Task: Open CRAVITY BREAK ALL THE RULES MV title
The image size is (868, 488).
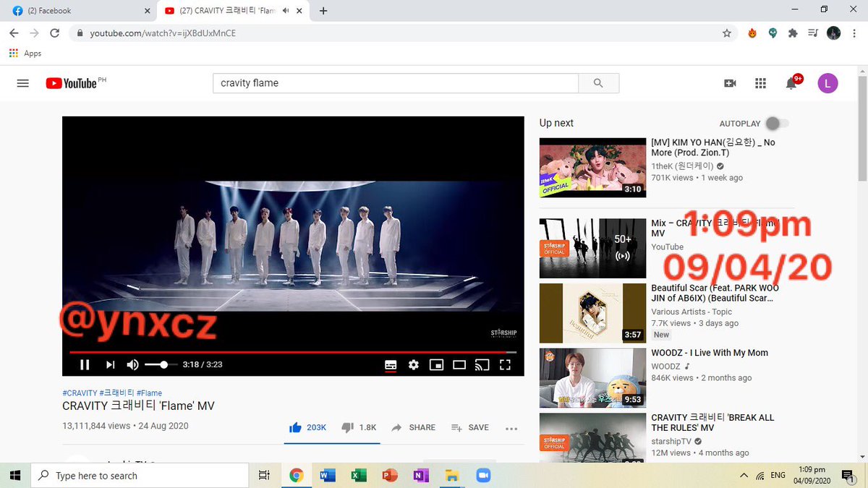Action: tap(712, 423)
